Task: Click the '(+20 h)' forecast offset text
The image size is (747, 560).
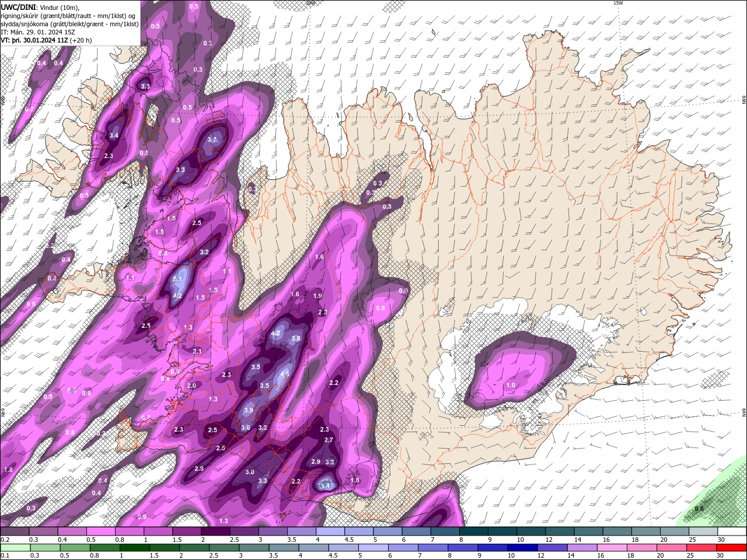Action: click(81, 40)
